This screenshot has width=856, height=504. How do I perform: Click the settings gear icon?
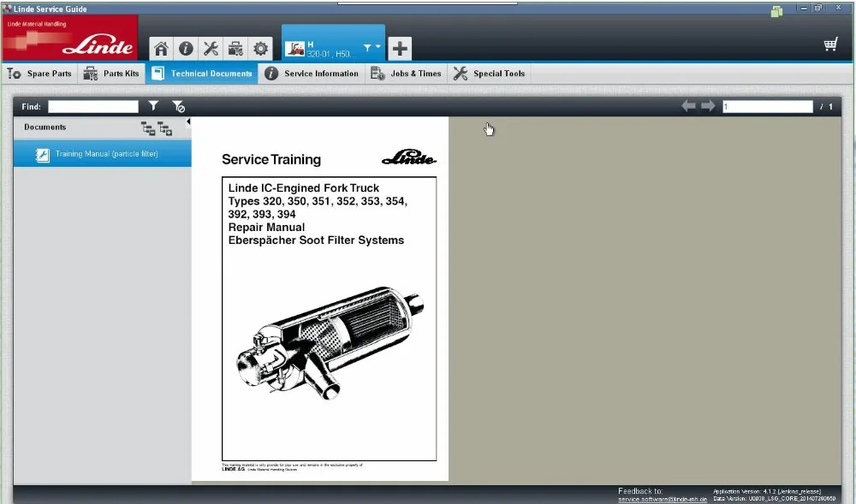point(260,48)
